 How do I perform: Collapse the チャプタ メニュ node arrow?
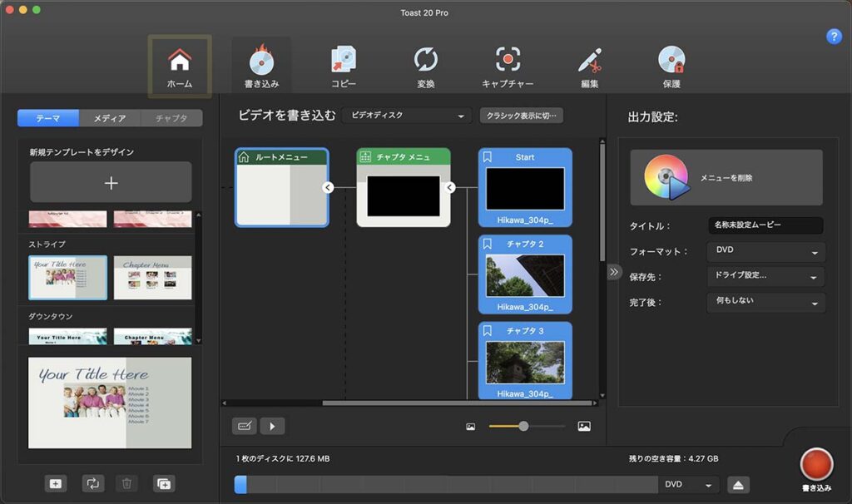(x=450, y=188)
